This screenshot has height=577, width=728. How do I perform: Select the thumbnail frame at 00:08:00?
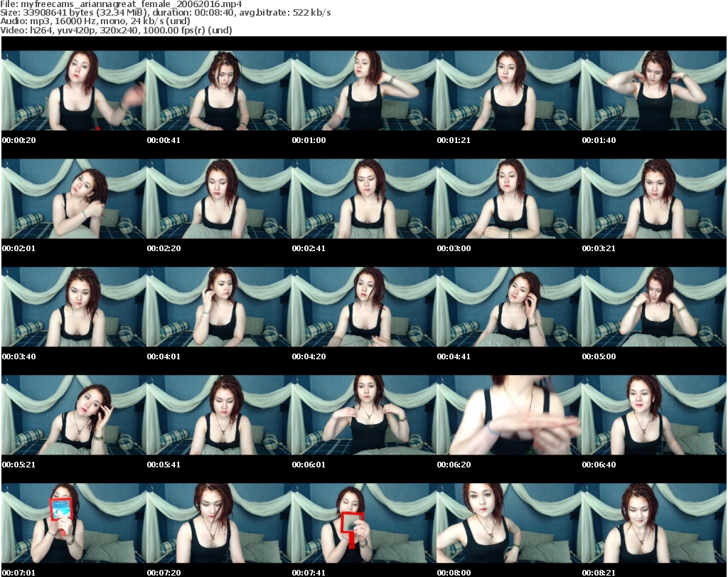point(509,523)
